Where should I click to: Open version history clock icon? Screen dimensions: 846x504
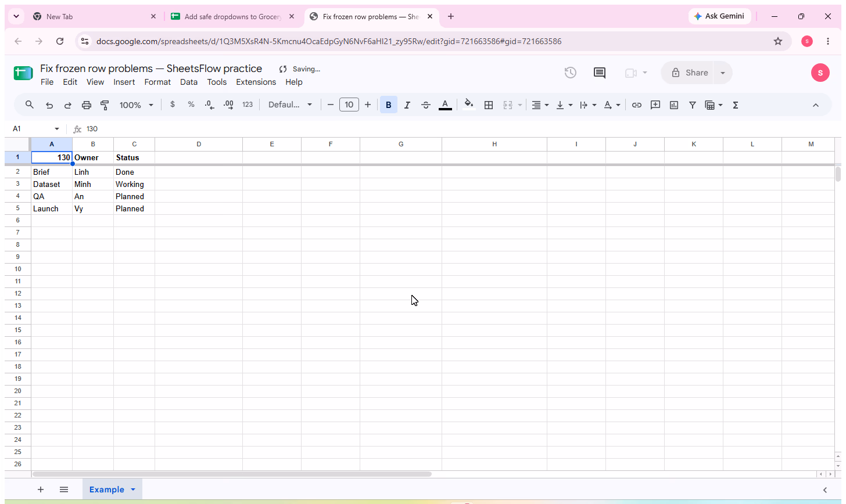point(571,73)
